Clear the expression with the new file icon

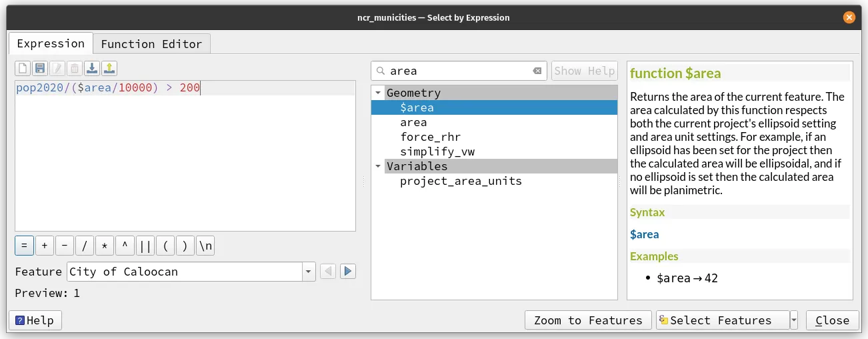(23, 68)
